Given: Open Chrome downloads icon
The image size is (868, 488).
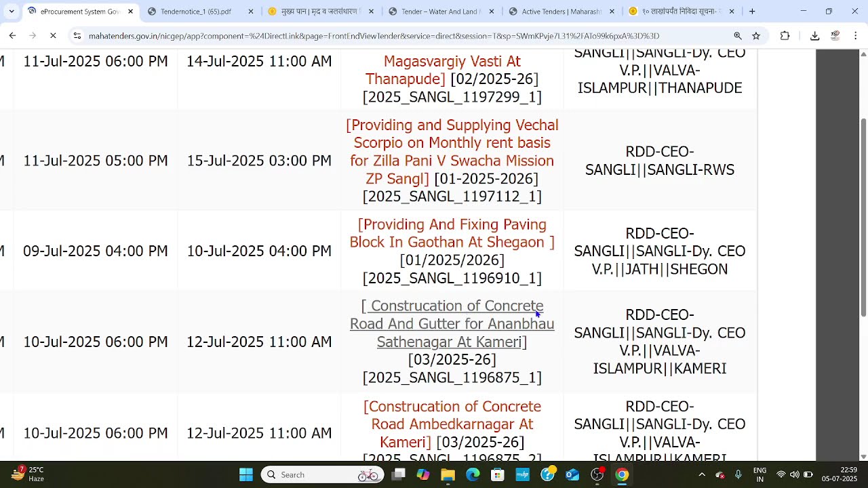Looking at the screenshot, I should point(815,36).
